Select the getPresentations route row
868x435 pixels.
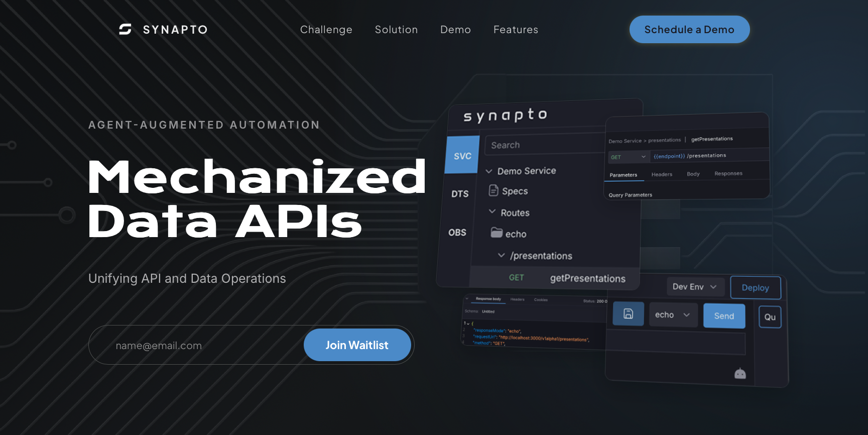pyautogui.click(x=555, y=278)
